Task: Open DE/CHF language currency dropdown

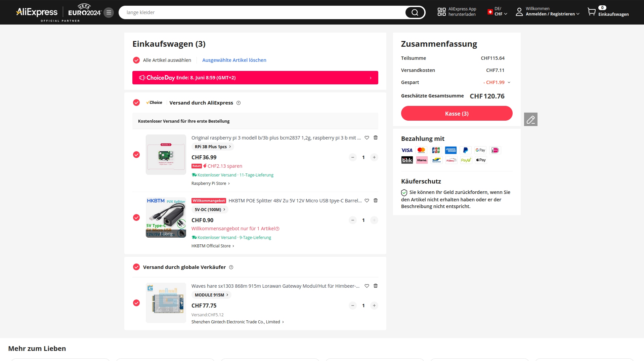Action: point(498,12)
